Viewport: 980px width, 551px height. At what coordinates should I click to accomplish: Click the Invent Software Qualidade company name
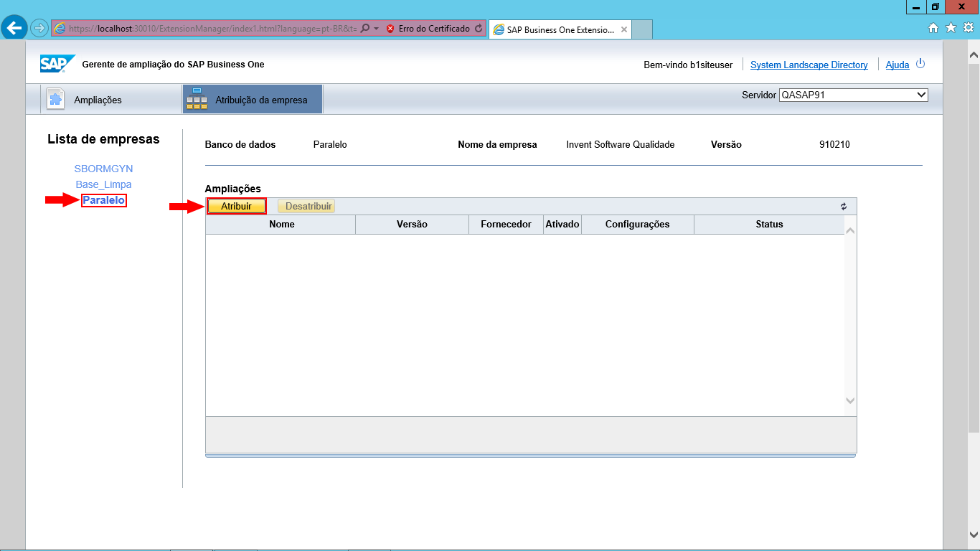click(620, 144)
